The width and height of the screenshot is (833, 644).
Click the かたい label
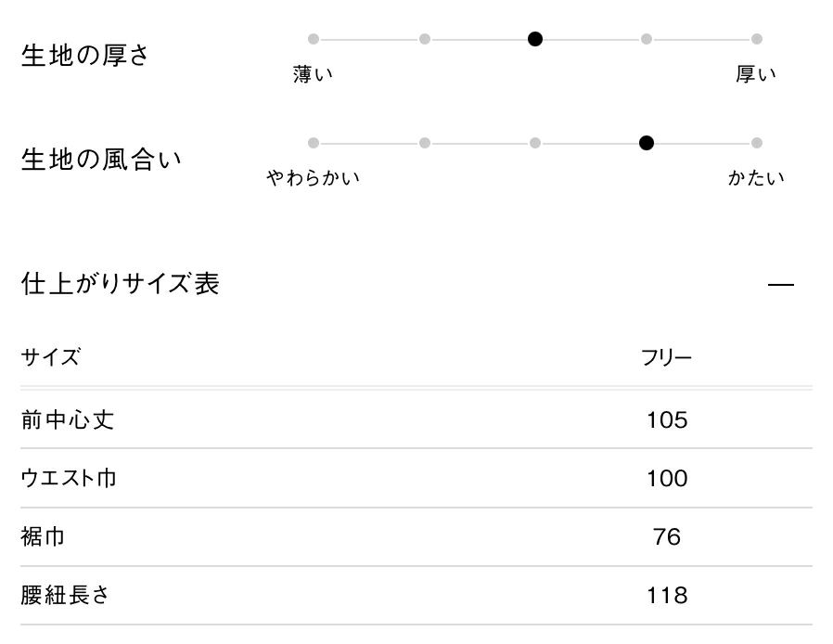pyautogui.click(x=756, y=178)
